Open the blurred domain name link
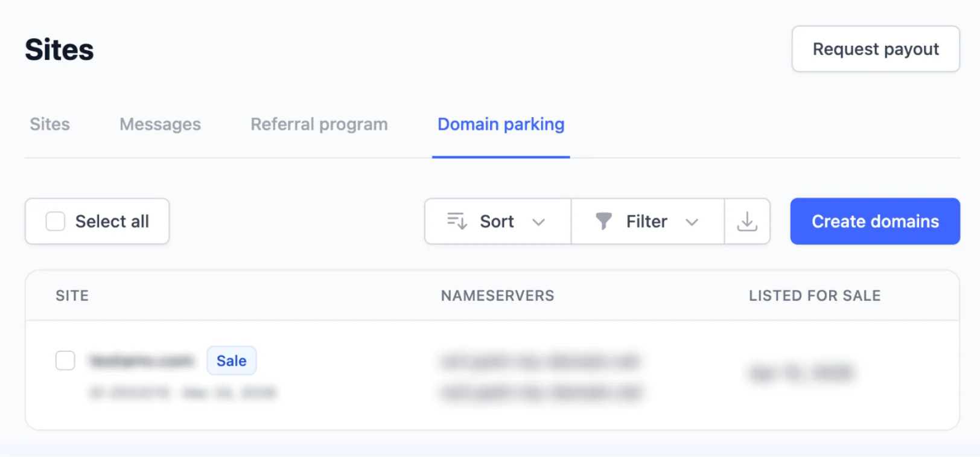The image size is (980, 457). point(142,361)
